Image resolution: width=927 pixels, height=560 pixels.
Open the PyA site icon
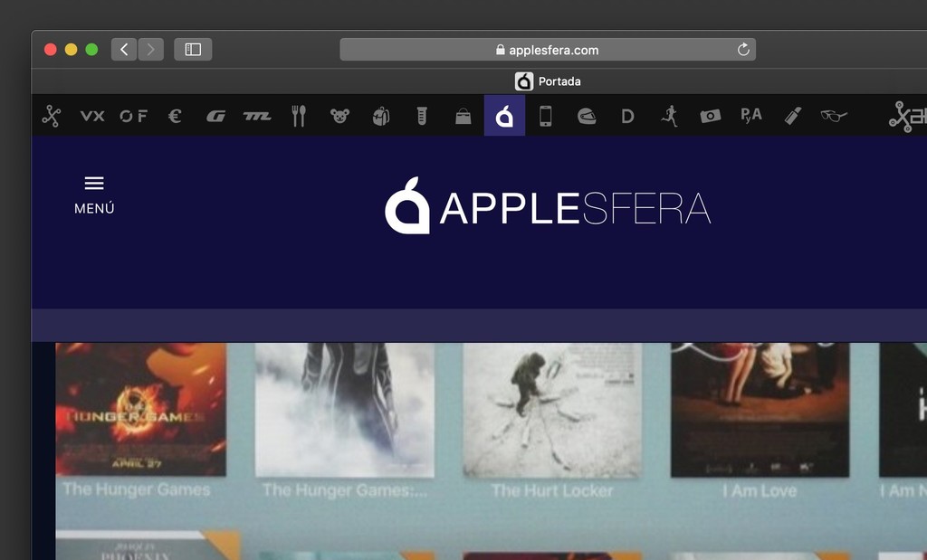click(x=751, y=115)
